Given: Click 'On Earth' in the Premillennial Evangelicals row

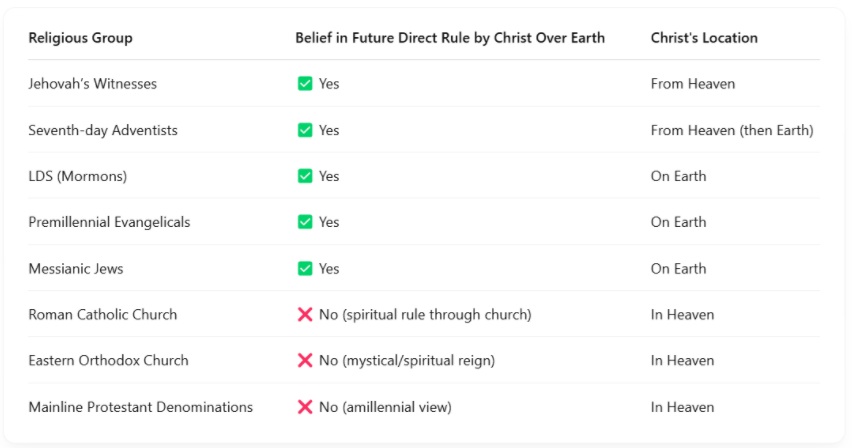Looking at the screenshot, I should tap(679, 222).
